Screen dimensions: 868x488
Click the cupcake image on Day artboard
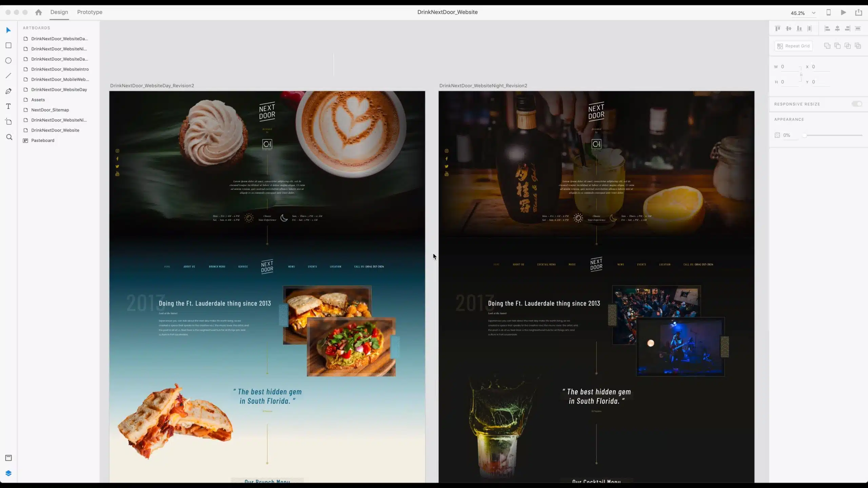(x=213, y=133)
